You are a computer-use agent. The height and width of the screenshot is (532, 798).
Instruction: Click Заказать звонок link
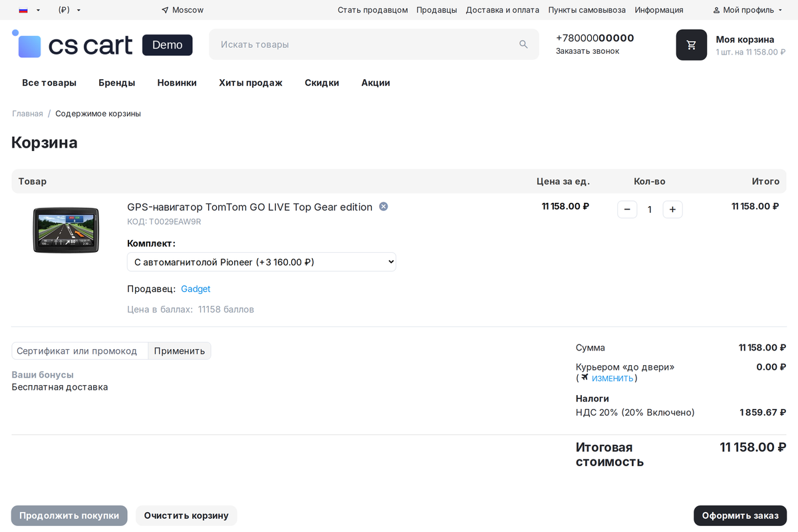[587, 51]
